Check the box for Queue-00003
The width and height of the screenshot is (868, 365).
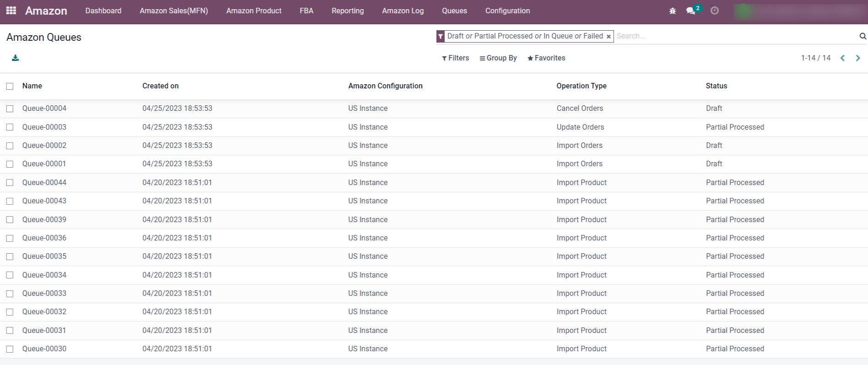coord(10,127)
